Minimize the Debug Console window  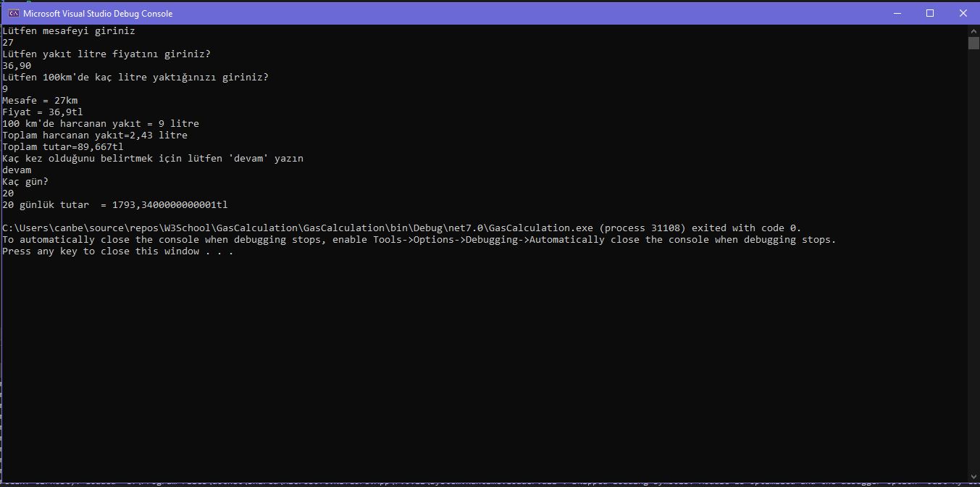(x=897, y=12)
